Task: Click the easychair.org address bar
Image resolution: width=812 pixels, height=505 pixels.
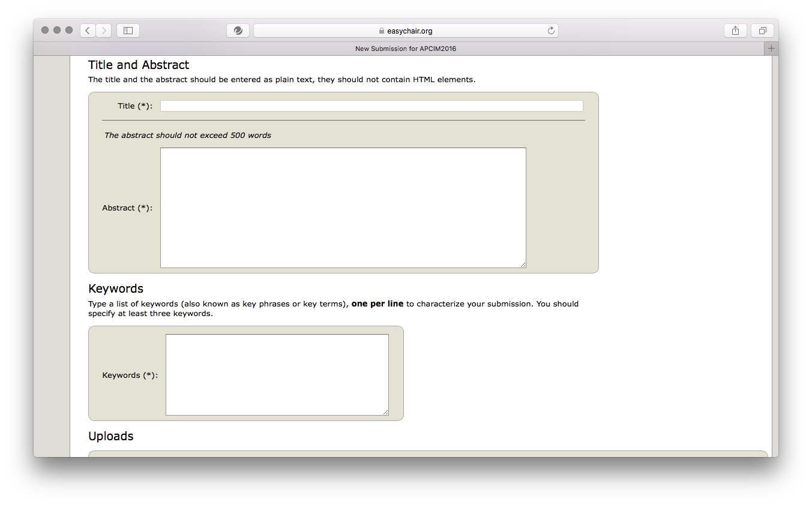Action: coord(406,31)
